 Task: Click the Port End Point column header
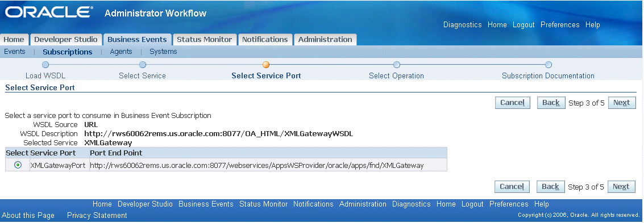(116, 153)
